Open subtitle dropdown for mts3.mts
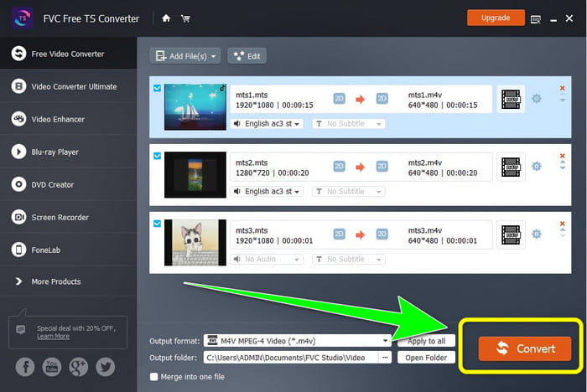This screenshot has width=587, height=392. (x=349, y=259)
